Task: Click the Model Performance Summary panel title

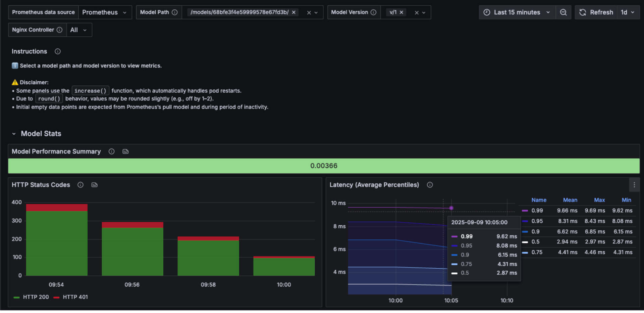Action: point(56,151)
